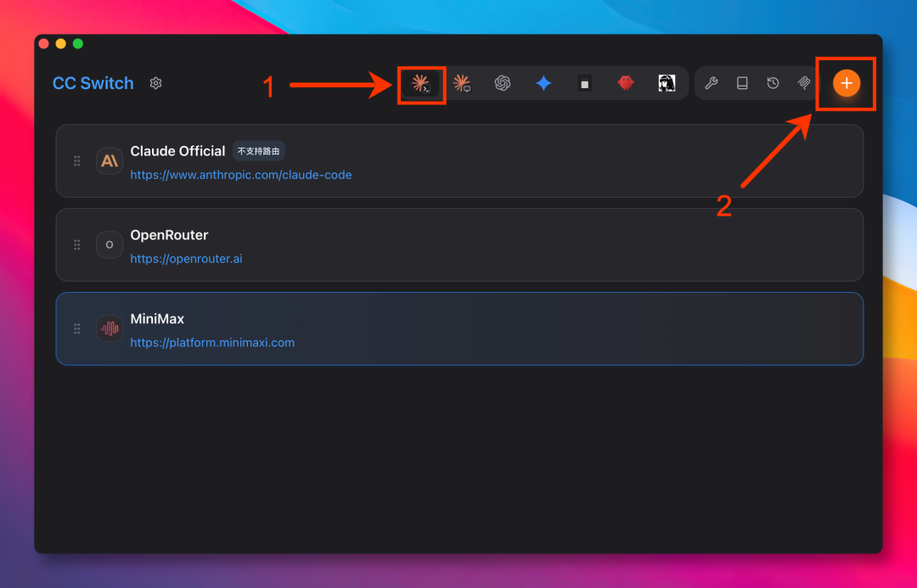Click the Claude Official provider name

coord(177,151)
